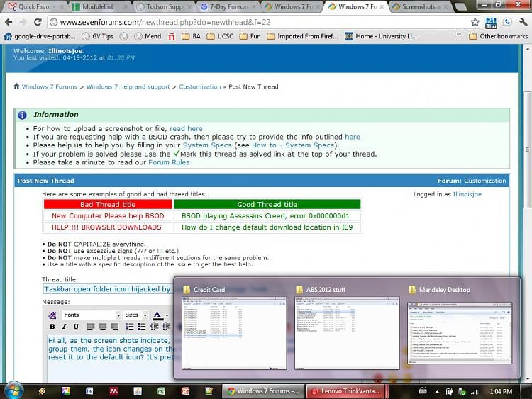This screenshot has width=532, height=399.
Task: Open 'Windows 7 help and support' breadcrumb
Action: pyautogui.click(x=128, y=86)
